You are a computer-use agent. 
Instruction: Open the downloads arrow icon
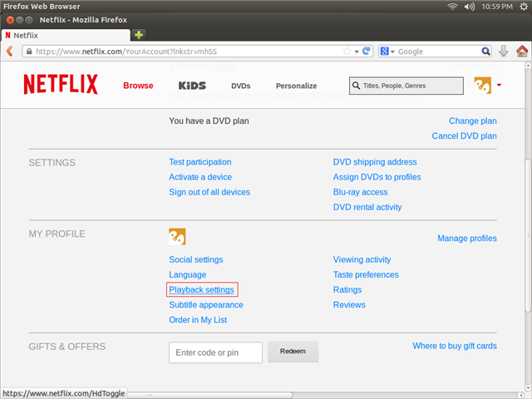click(504, 52)
